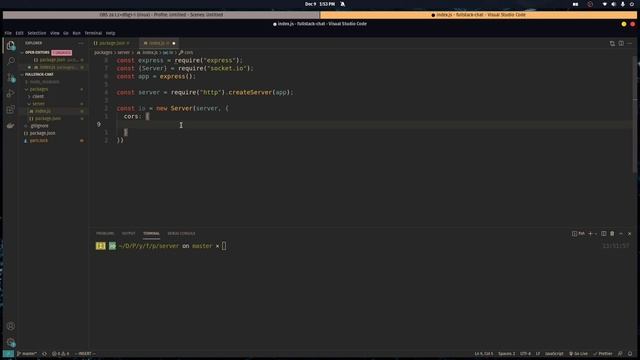This screenshot has height=360, width=640.
Task: Open changes compare icon in editor toolbar
Action: click(x=612, y=43)
